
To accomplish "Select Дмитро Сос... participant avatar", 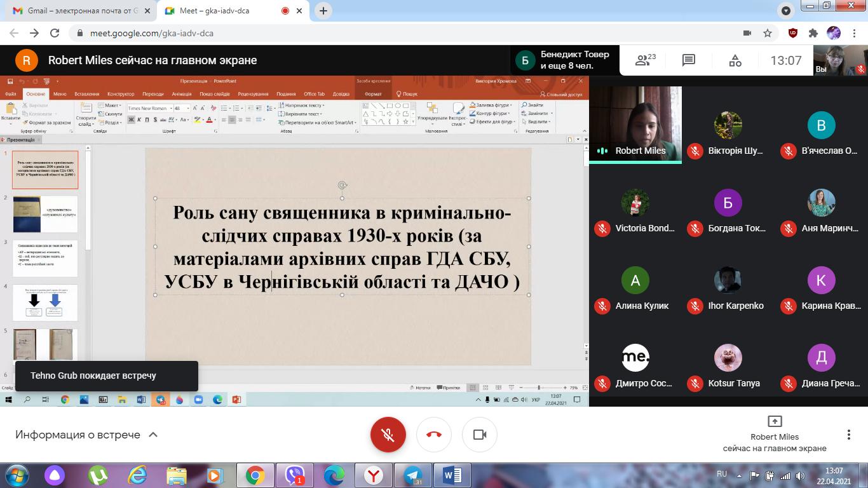I will [x=635, y=358].
